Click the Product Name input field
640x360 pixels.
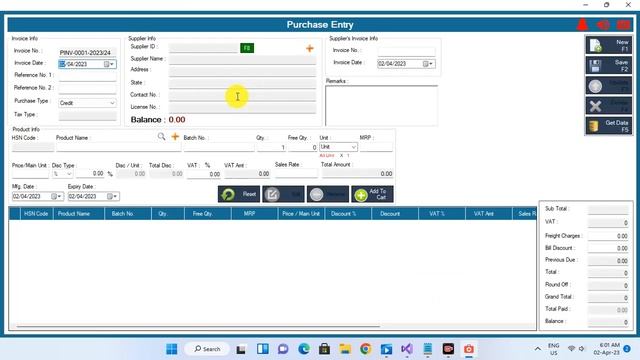(x=119, y=147)
